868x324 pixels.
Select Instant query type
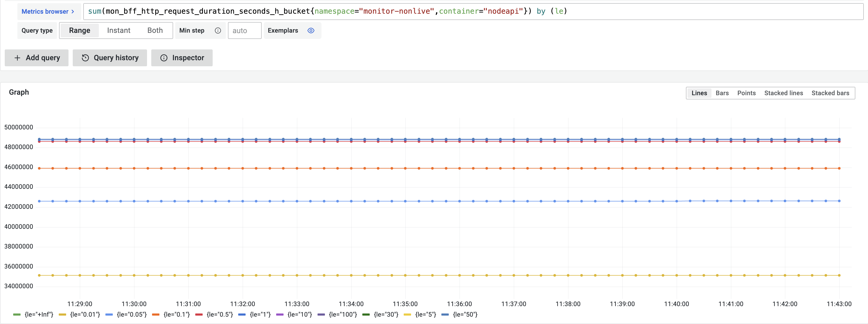click(x=119, y=31)
